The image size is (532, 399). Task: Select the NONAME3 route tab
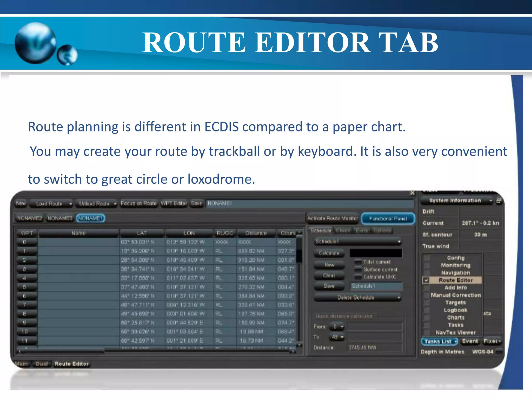[x=60, y=218]
